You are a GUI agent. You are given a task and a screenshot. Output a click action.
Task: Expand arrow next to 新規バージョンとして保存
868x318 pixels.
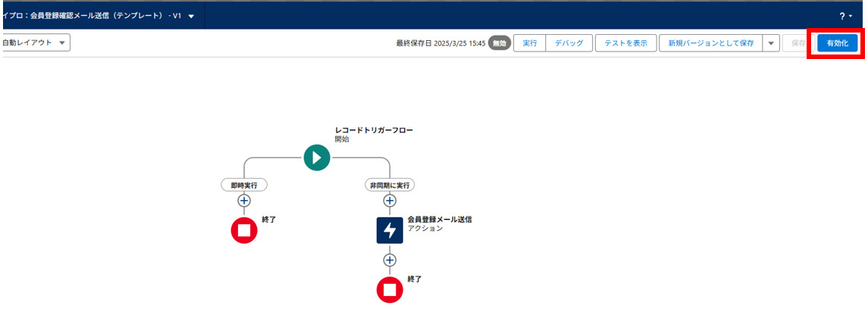click(771, 43)
